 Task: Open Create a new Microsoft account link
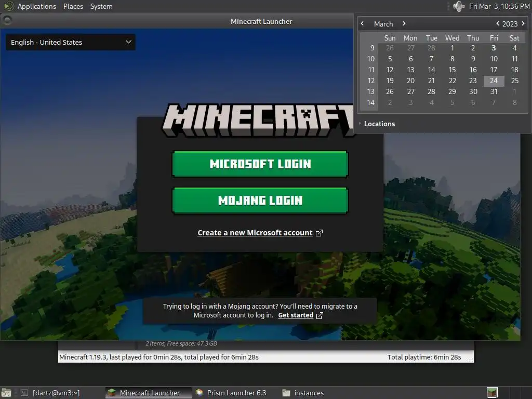click(255, 233)
